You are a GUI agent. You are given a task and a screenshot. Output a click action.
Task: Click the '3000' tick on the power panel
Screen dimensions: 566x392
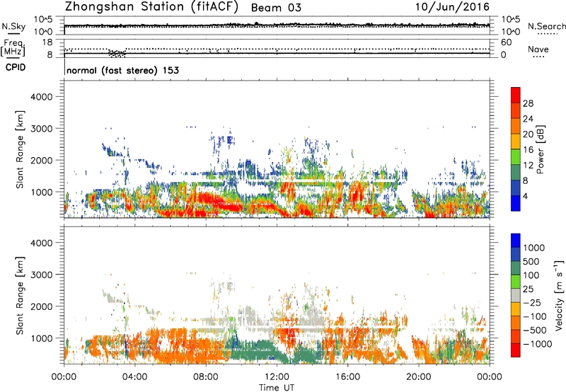[42, 129]
